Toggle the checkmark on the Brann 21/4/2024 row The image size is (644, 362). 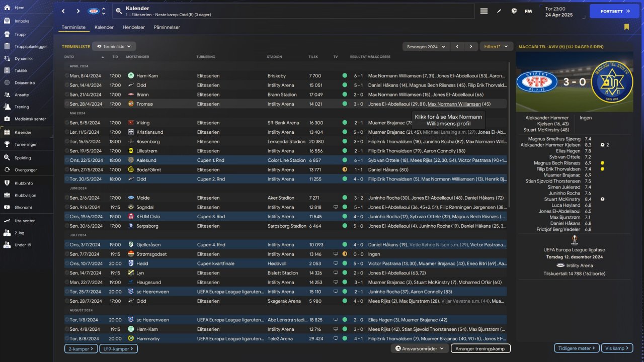[x=66, y=95]
